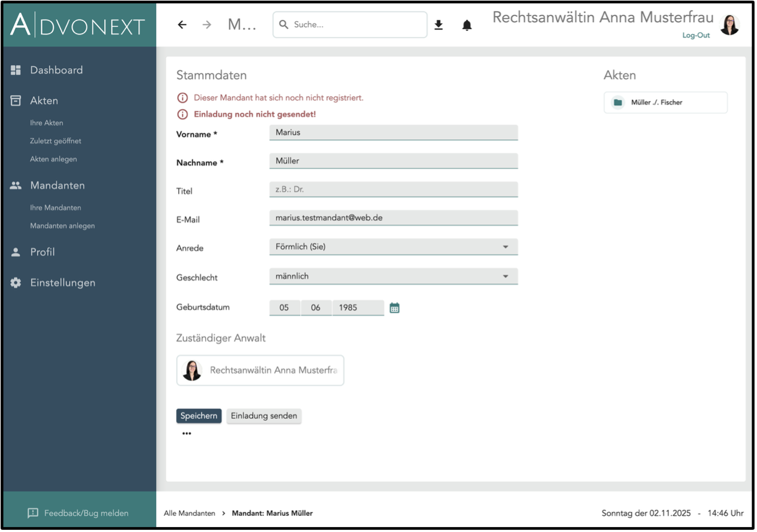The width and height of the screenshot is (757, 532).
Task: Open the Zuständiger Anwalt selector
Action: (260, 370)
